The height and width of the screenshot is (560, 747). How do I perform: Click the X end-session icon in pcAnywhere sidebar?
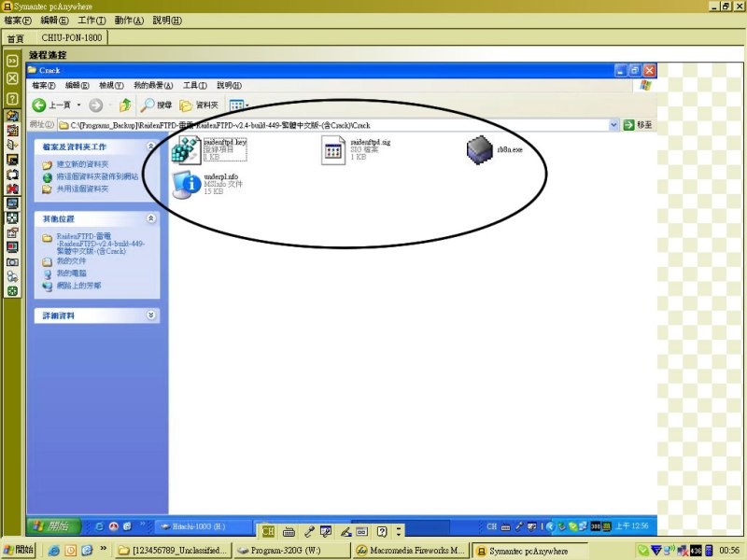tap(12, 78)
